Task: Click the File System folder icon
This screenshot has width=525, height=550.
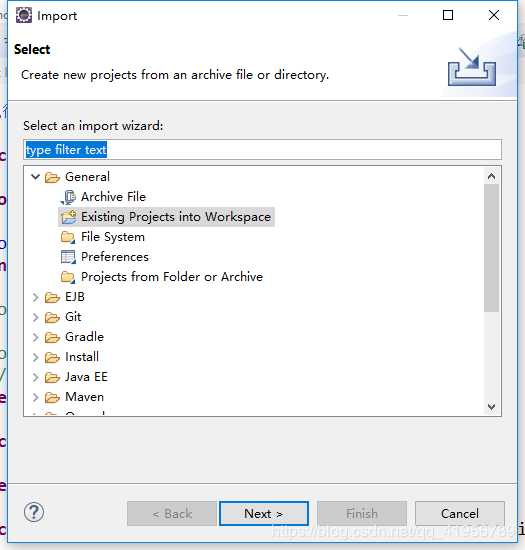Action: pos(68,237)
